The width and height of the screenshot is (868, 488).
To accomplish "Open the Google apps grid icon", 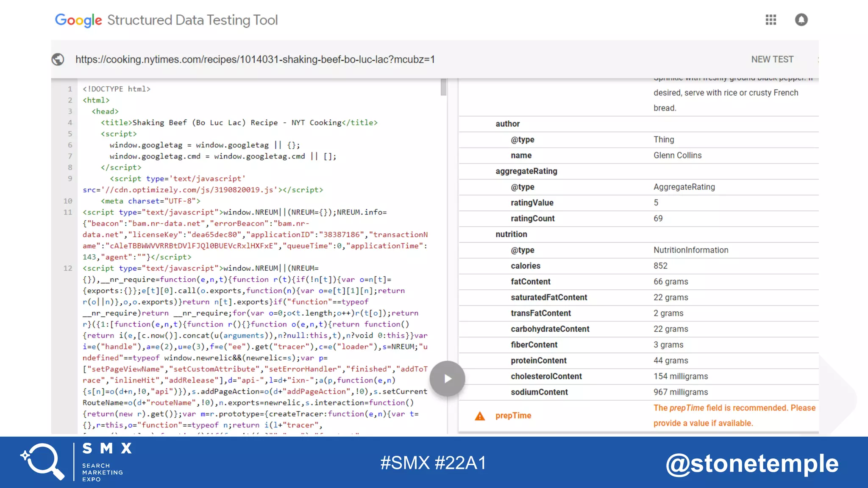I will pyautogui.click(x=771, y=20).
